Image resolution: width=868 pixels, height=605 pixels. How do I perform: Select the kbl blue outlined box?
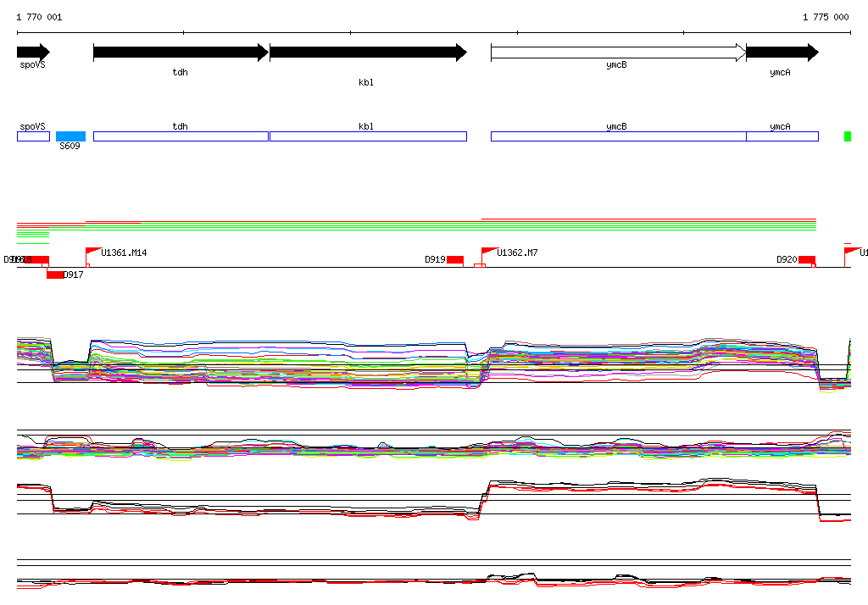[368, 136]
